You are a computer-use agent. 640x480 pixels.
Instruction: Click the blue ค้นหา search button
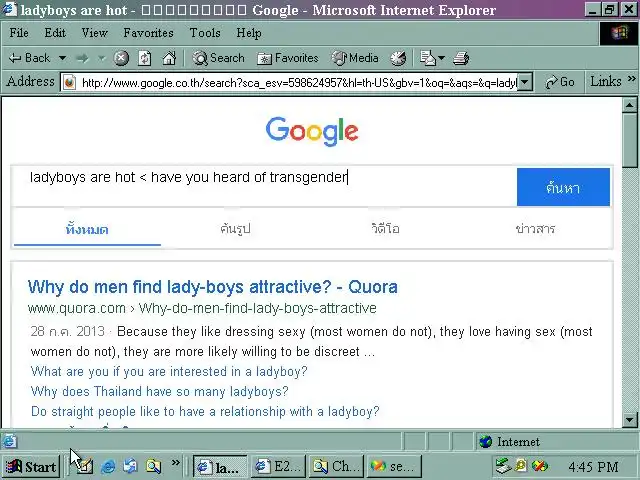[563, 187]
